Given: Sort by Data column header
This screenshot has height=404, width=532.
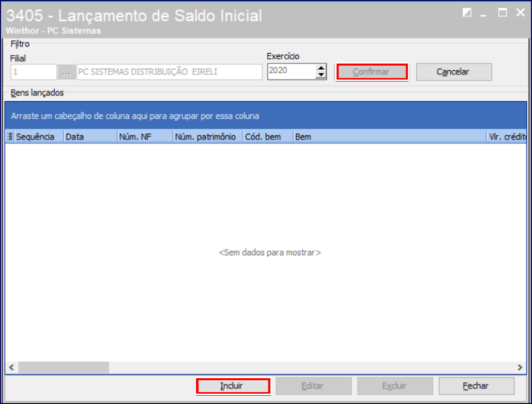Looking at the screenshot, I should 90,136.
